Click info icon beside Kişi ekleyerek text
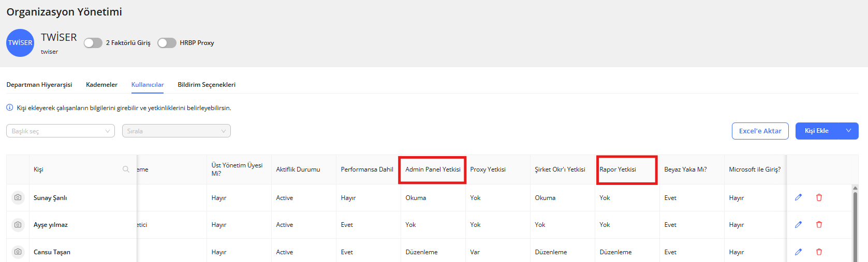 point(10,108)
